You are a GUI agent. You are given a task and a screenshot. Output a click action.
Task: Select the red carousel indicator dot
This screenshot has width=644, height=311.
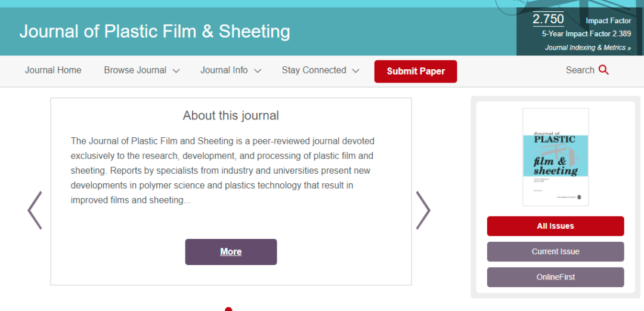point(228,309)
